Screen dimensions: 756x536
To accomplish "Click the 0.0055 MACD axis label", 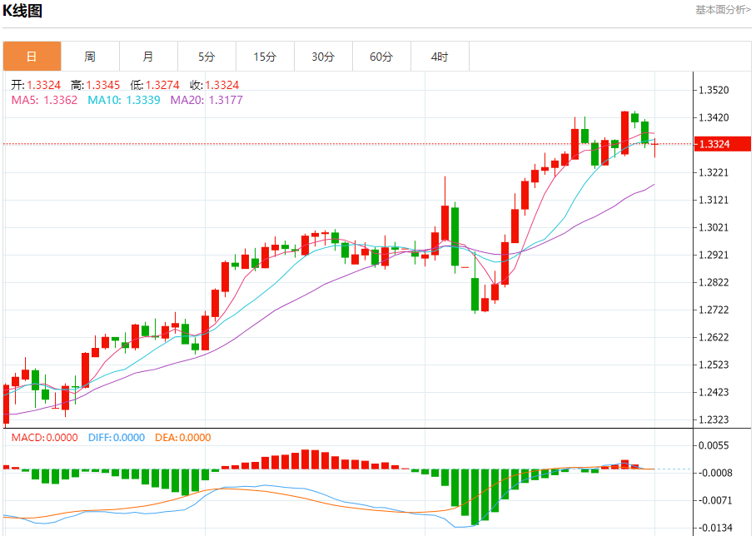I will click(714, 445).
